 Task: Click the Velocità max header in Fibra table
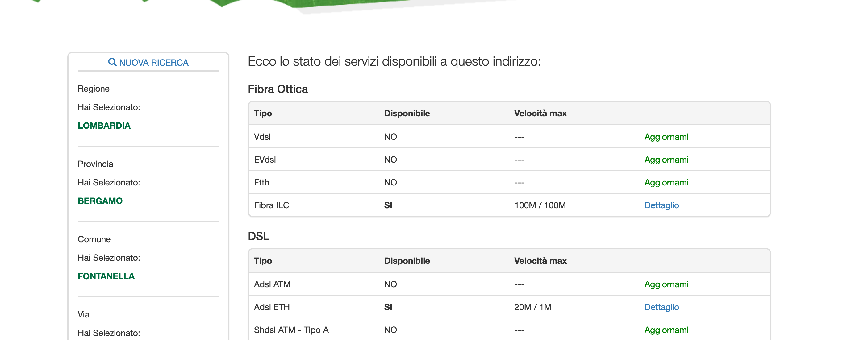pos(540,114)
